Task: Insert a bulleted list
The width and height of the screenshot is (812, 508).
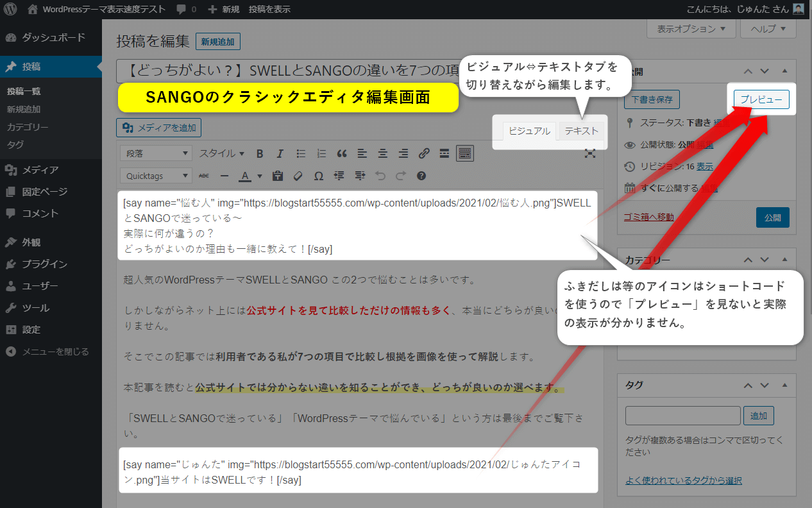Action: [301, 154]
